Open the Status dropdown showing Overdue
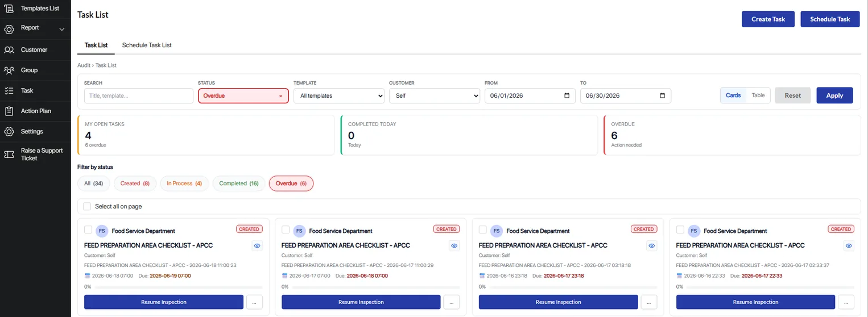This screenshot has width=868, height=317. coord(243,96)
